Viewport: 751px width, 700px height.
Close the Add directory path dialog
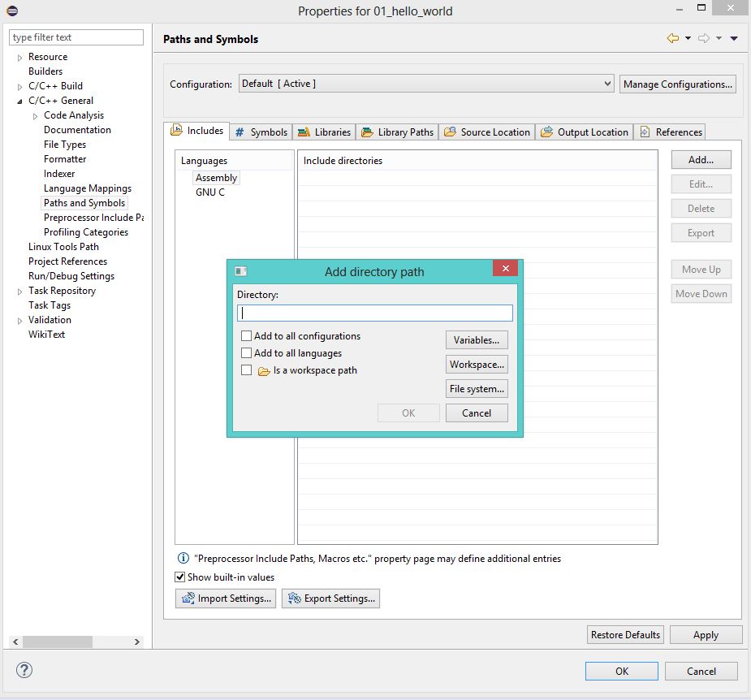[x=505, y=270]
